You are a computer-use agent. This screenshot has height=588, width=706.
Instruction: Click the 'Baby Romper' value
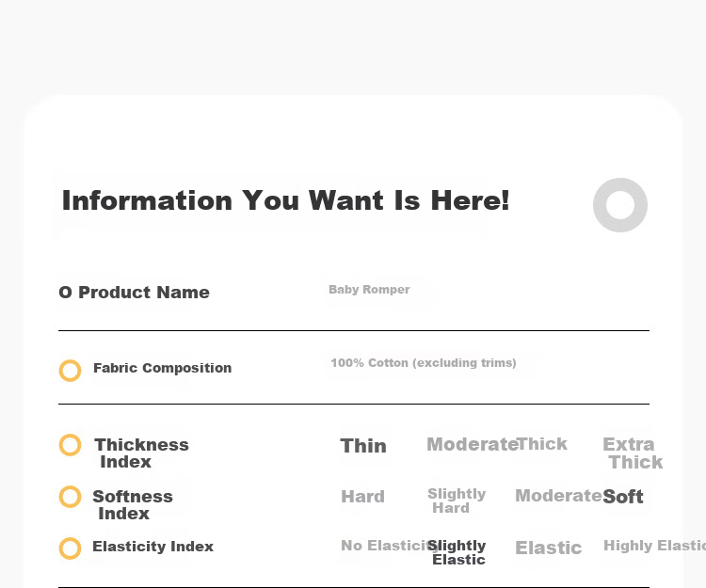[x=369, y=289]
